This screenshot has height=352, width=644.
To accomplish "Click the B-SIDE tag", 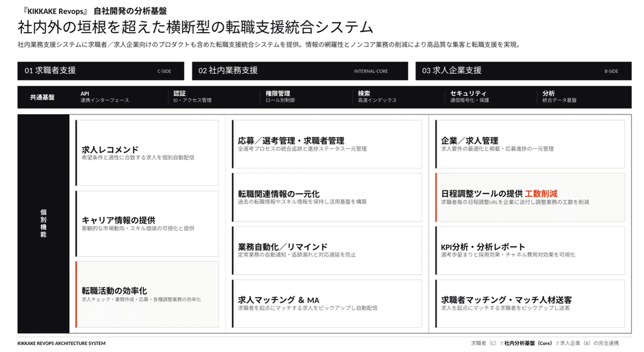I will (611, 71).
